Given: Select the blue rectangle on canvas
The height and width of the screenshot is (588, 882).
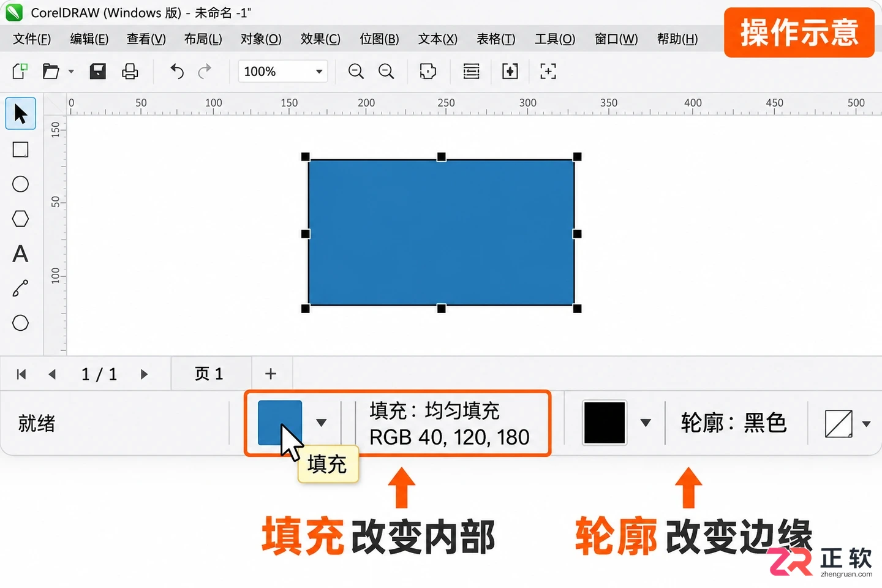Looking at the screenshot, I should tap(441, 233).
